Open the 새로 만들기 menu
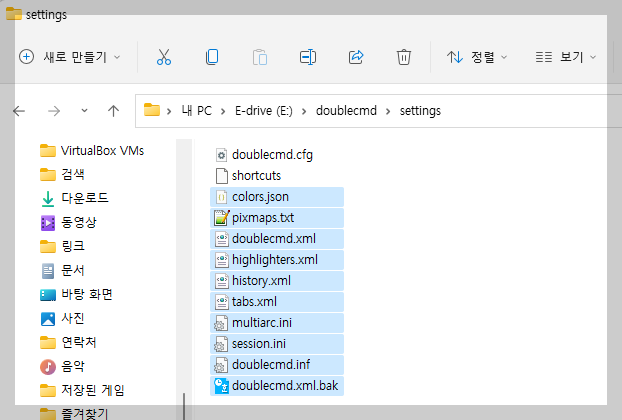This screenshot has height=420, width=622. coord(70,57)
